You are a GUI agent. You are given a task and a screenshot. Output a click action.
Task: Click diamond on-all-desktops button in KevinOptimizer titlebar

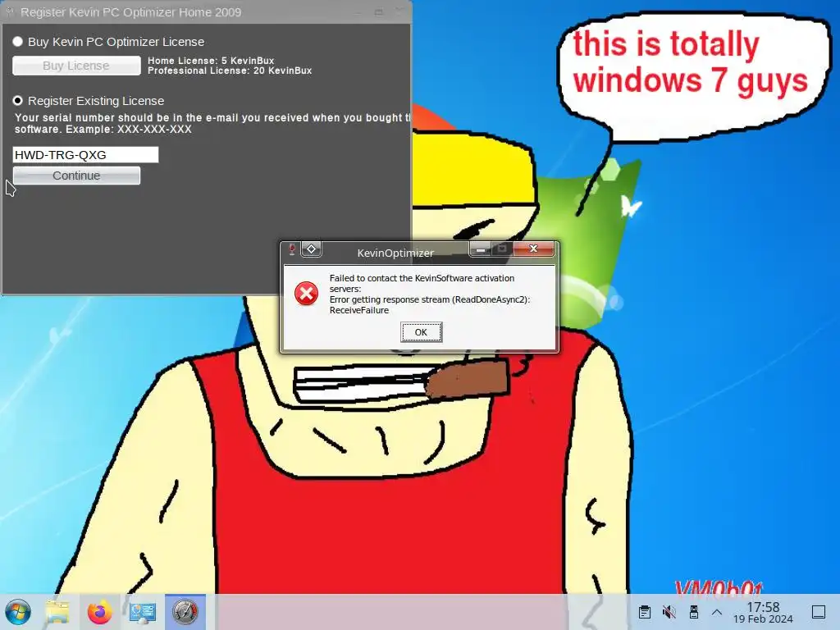click(x=311, y=249)
